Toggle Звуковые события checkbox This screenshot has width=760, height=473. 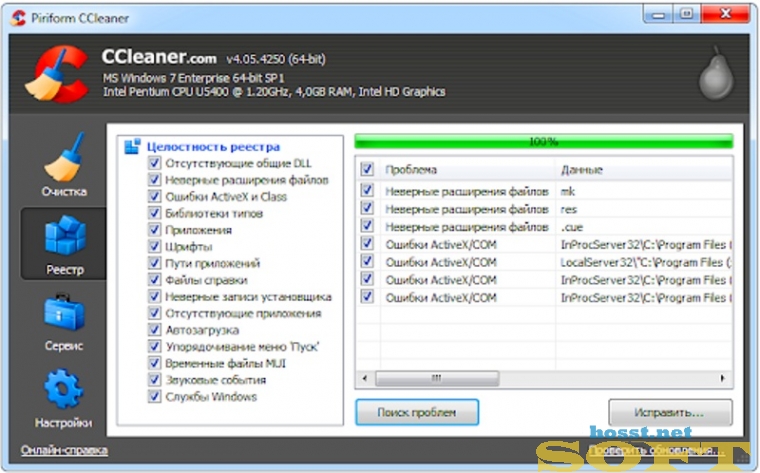(154, 379)
